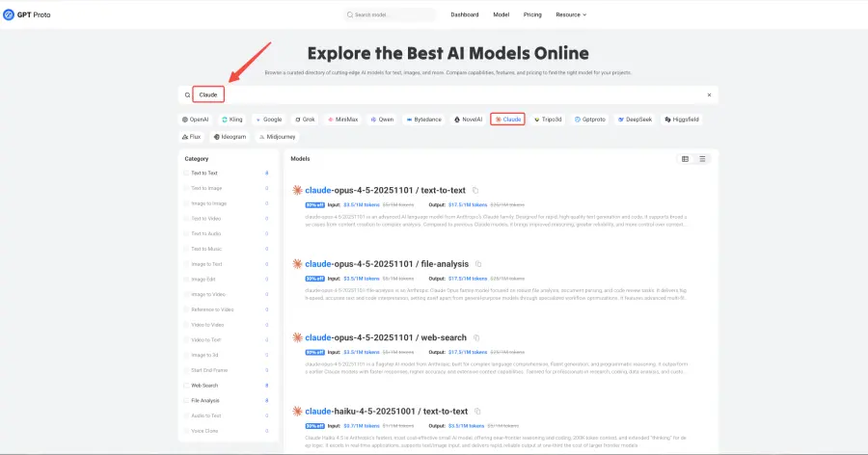
Task: Click Claude logo of opus text-to-text model
Action: (x=297, y=191)
